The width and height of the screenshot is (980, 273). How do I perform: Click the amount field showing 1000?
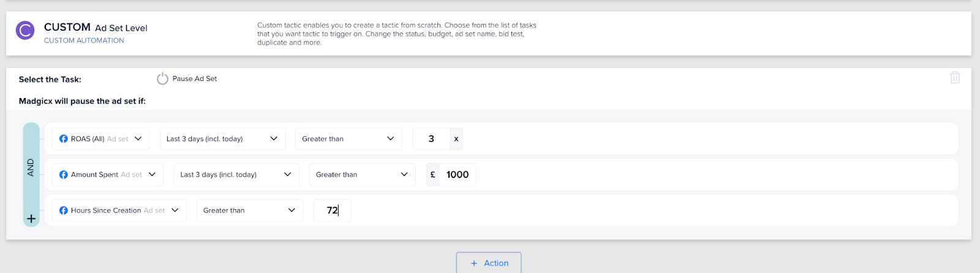[458, 174]
